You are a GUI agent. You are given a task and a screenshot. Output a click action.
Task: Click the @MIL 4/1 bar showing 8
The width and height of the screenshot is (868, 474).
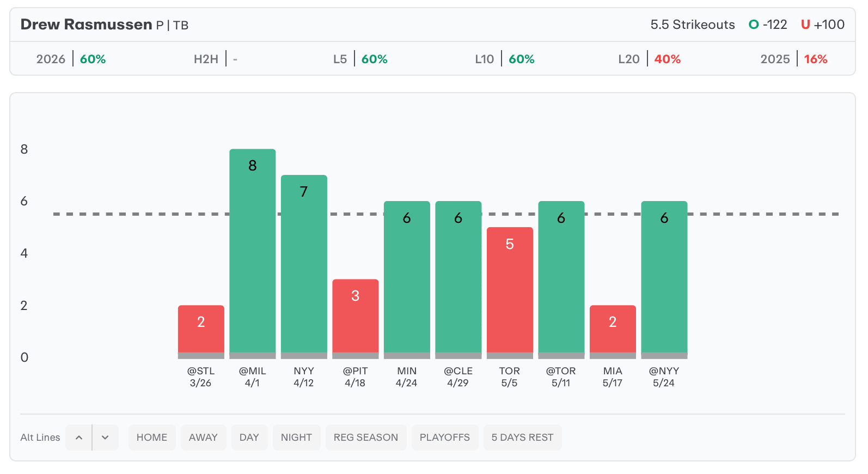click(x=253, y=254)
